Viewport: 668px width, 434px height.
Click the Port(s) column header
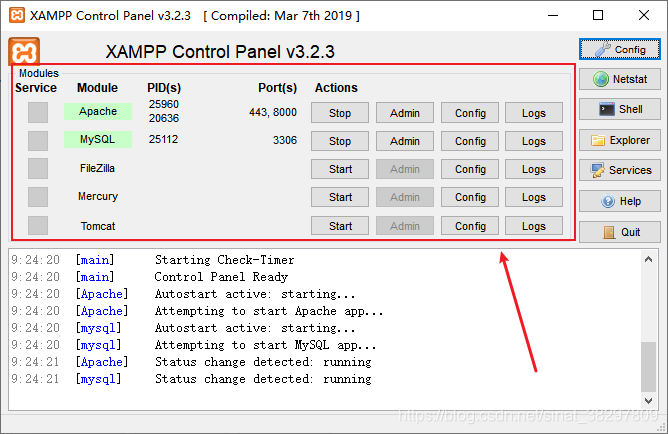click(277, 88)
